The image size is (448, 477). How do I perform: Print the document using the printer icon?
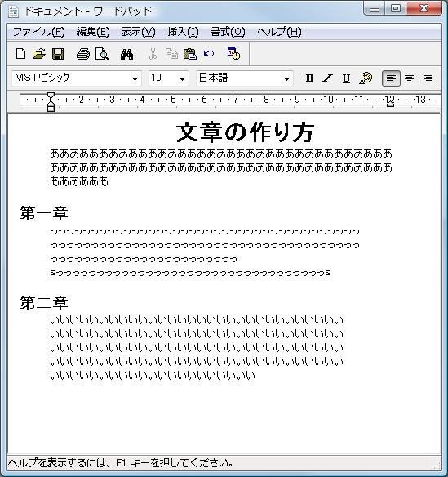[83, 54]
